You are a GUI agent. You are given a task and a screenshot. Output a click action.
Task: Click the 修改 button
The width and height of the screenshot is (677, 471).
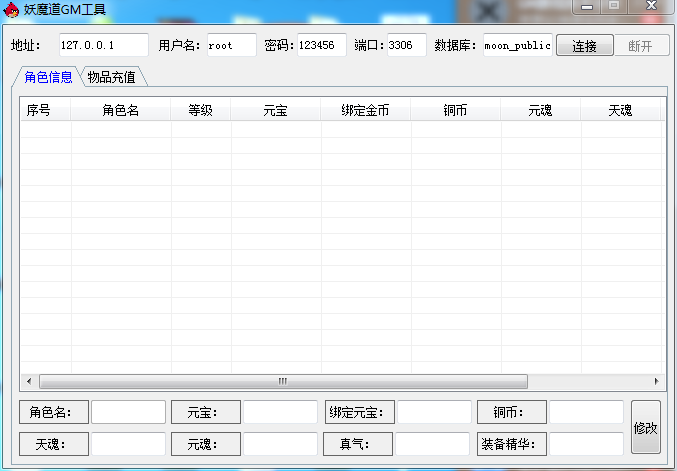click(646, 427)
